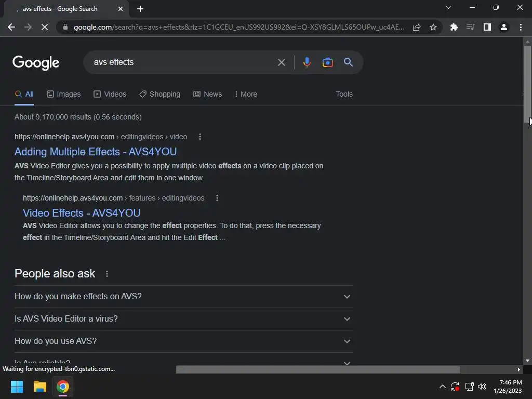Click the sync update tray icon
Screen dimensions: 532x399
[x=455, y=387]
